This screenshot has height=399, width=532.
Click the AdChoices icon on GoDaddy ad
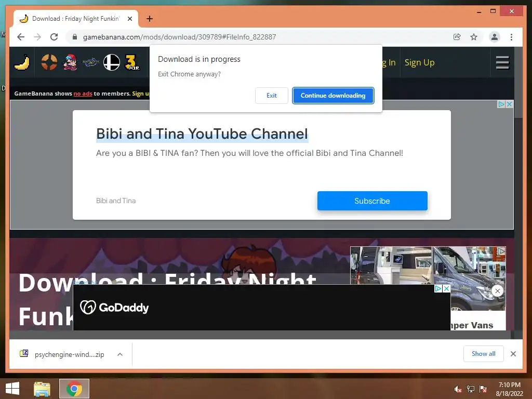click(x=438, y=288)
